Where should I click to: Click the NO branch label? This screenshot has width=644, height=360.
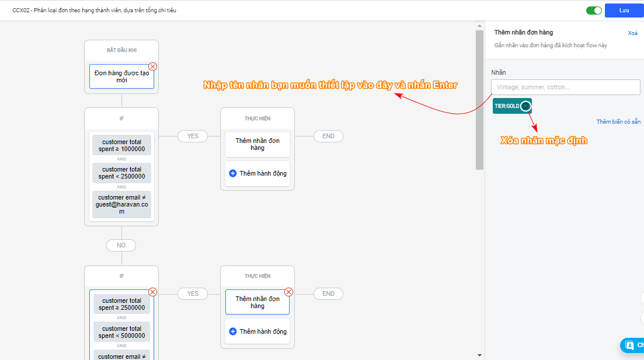click(x=121, y=245)
